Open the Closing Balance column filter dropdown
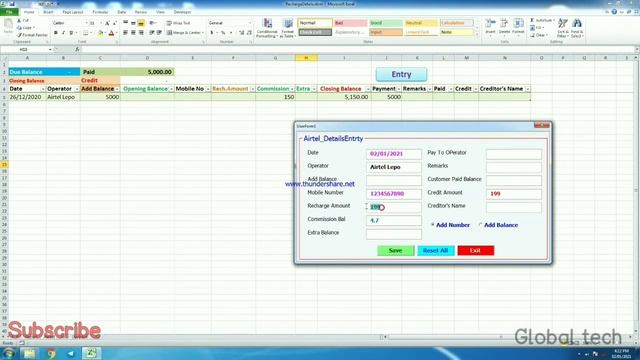This screenshot has height=360, width=640. click(x=368, y=89)
